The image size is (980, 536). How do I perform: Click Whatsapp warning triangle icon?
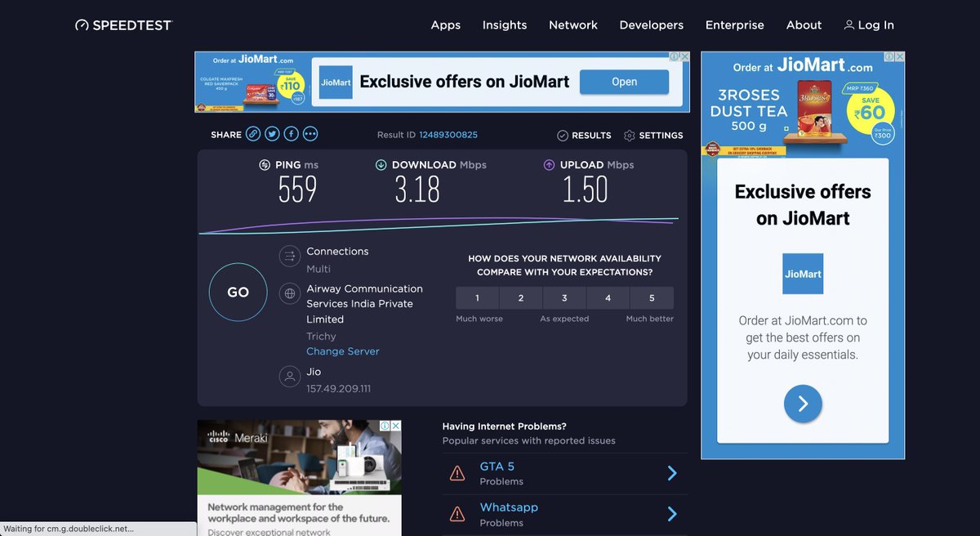coord(457,515)
